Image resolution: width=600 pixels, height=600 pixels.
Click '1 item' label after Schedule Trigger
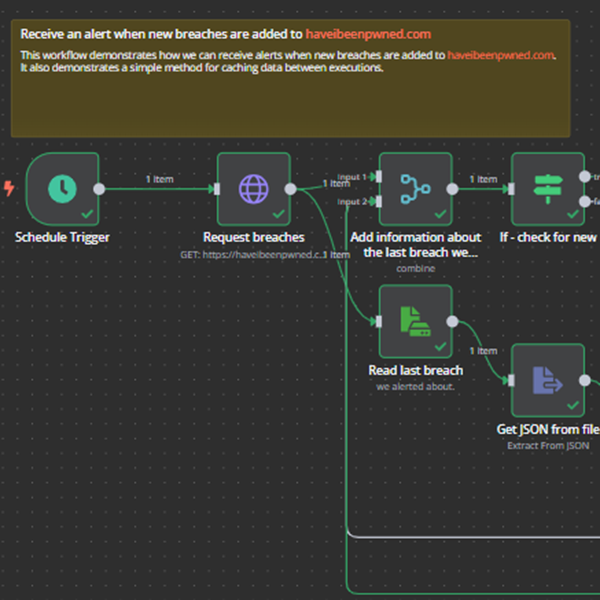160,179
